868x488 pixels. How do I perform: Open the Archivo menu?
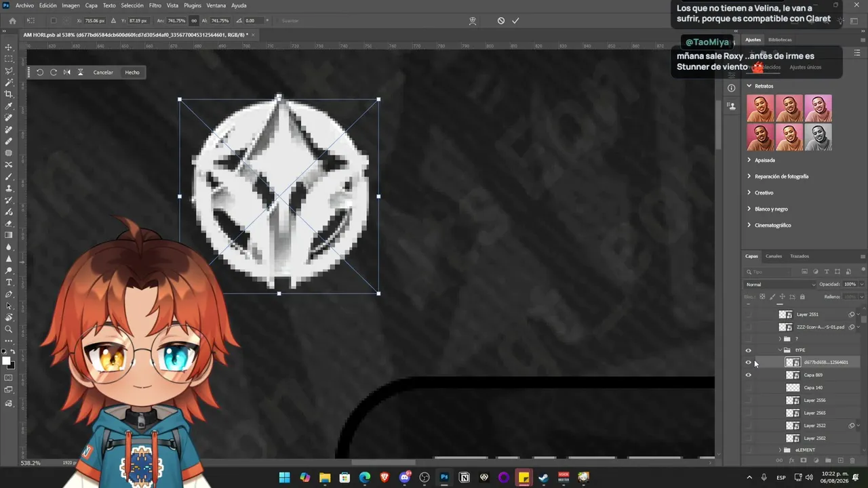[x=24, y=5]
